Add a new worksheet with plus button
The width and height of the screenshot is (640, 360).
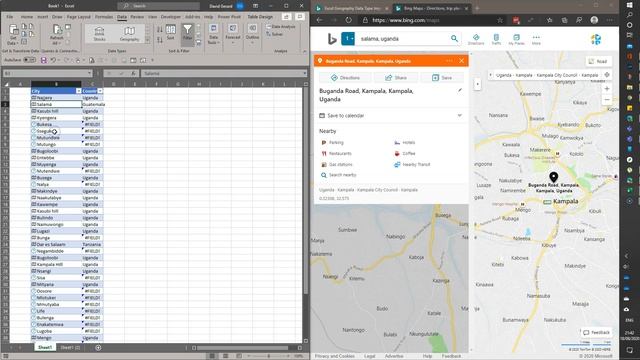[x=98, y=347]
